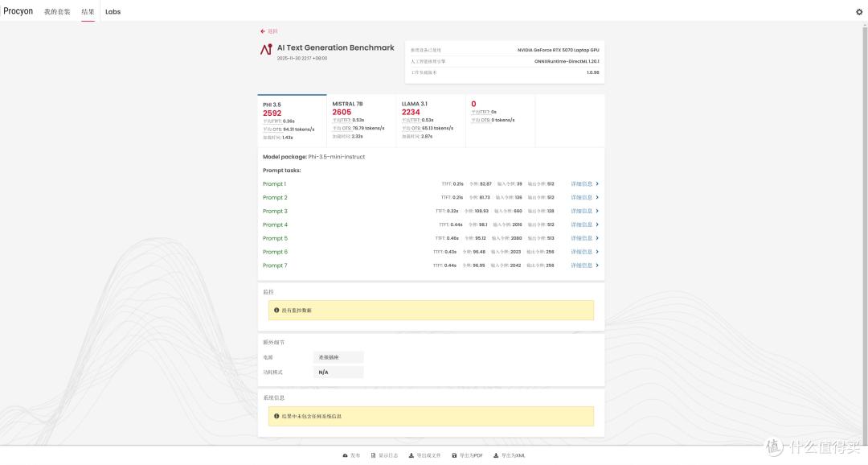Click the AI benchmark logo icon

[x=266, y=49]
